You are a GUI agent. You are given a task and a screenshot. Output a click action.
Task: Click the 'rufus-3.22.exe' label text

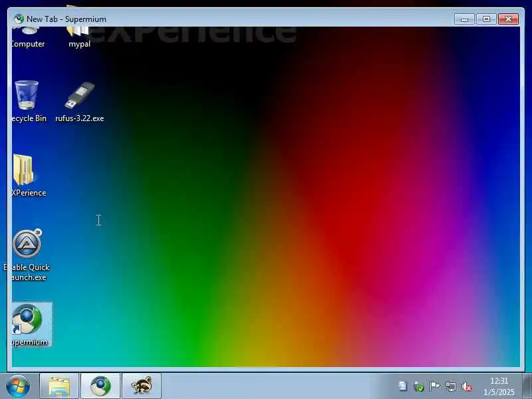coord(80,118)
